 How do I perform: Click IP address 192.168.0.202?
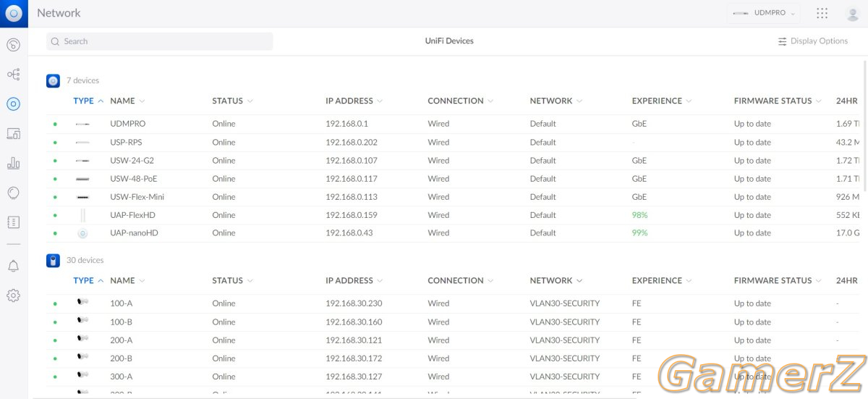352,143
